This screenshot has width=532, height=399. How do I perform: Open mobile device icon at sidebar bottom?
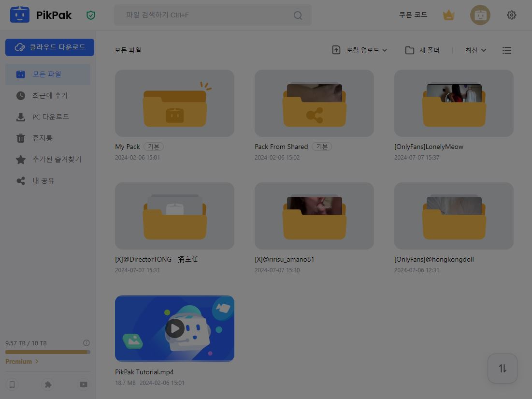12,384
